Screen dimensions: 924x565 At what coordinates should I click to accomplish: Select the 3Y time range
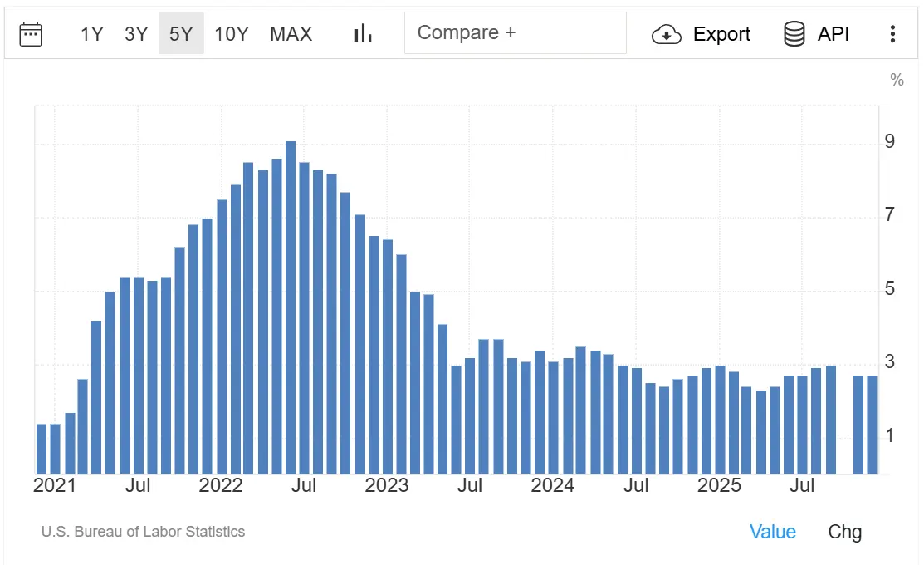(x=136, y=33)
